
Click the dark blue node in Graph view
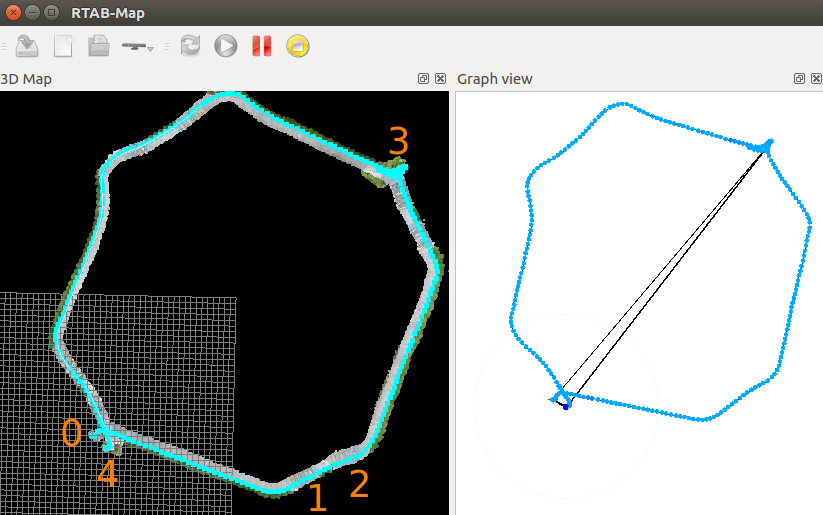click(x=566, y=407)
